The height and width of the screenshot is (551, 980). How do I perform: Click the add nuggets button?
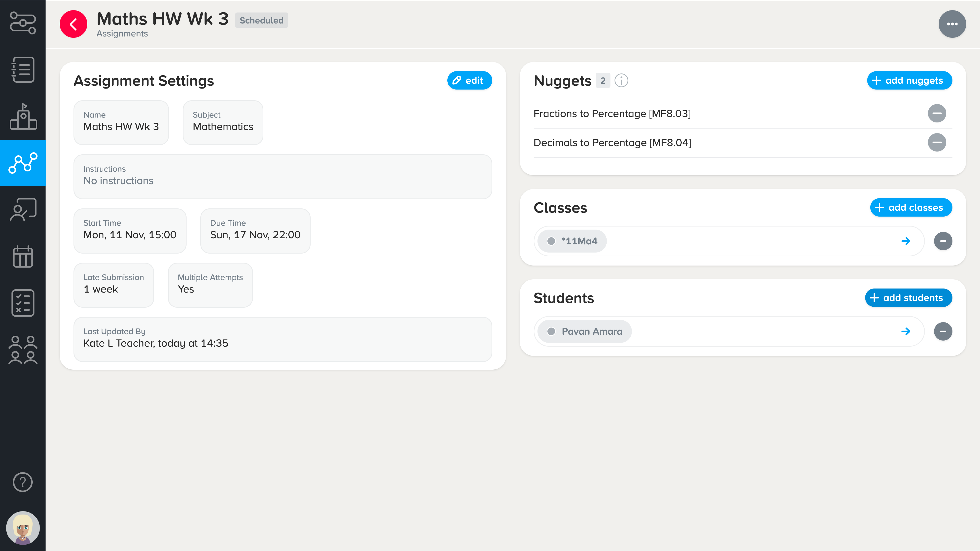tap(909, 81)
